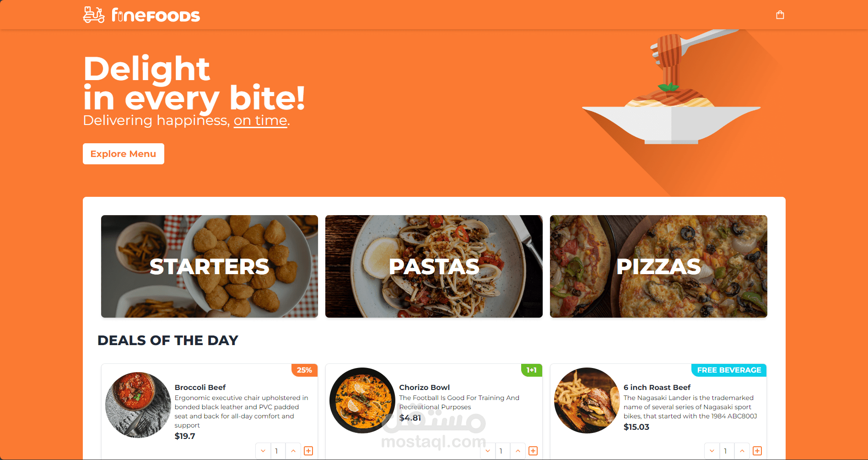
Task: Add Chorizo Bowl to cart with plus icon
Action: coord(533,451)
